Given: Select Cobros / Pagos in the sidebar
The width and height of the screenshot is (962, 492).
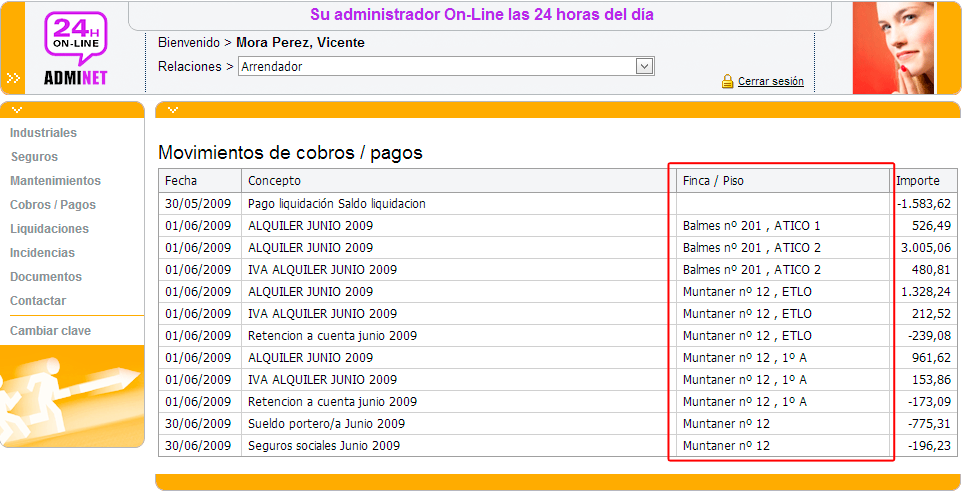Looking at the screenshot, I should pos(53,205).
